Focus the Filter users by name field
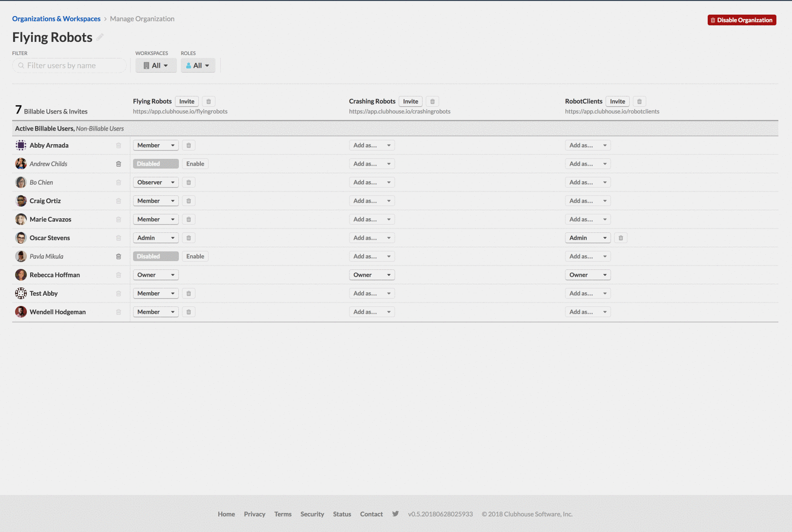The height and width of the screenshot is (532, 792). 69,65
